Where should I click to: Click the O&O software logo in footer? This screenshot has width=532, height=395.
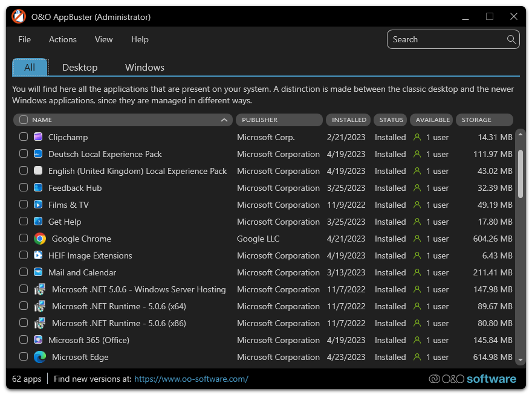click(472, 379)
